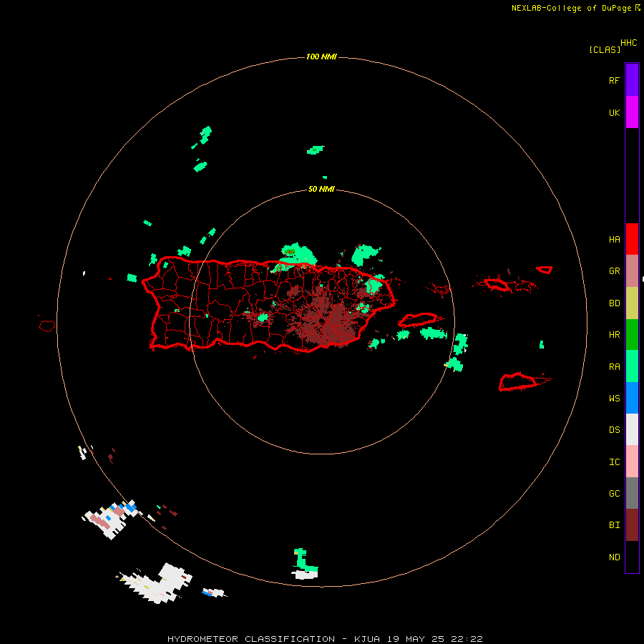The image size is (644, 644).
Task: Click the dark green HR swatch
Action: (632, 334)
